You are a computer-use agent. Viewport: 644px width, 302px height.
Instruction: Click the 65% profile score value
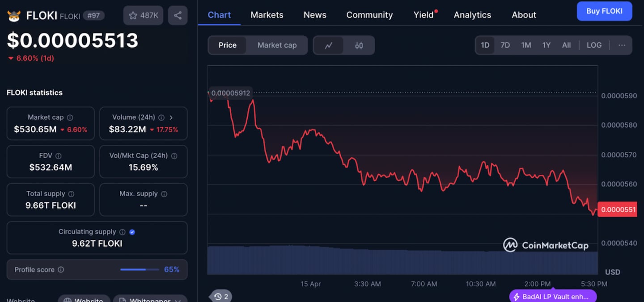[x=172, y=270]
